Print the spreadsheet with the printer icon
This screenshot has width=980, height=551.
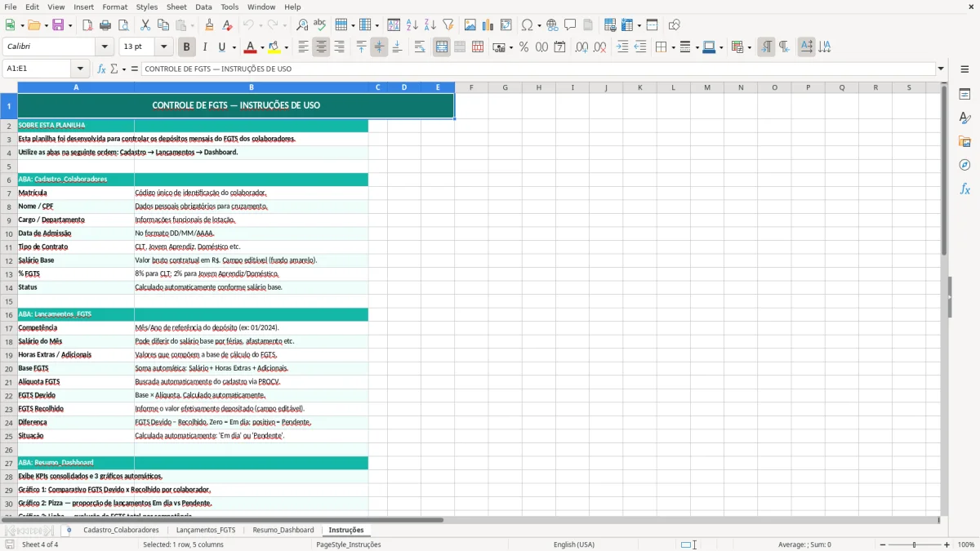coord(105,25)
